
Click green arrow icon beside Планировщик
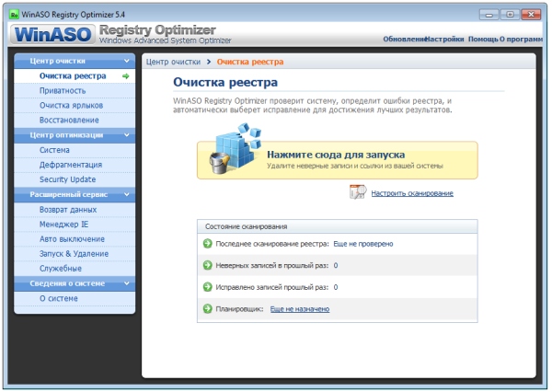207,309
